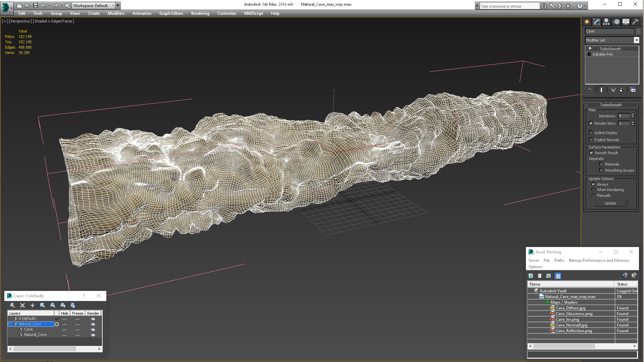This screenshot has height=362, width=644.
Task: Click Delete layer X icon in Layer dialog
Action: [22, 305]
